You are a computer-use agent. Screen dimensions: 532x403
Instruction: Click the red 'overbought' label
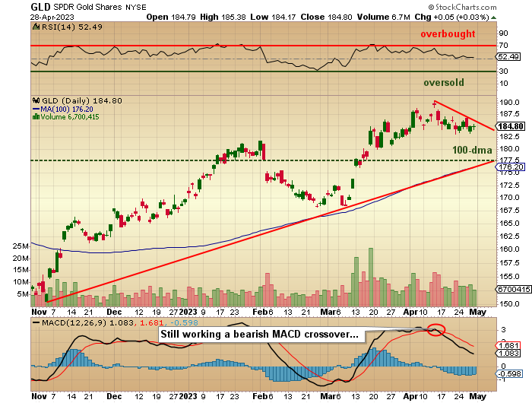pyautogui.click(x=448, y=34)
